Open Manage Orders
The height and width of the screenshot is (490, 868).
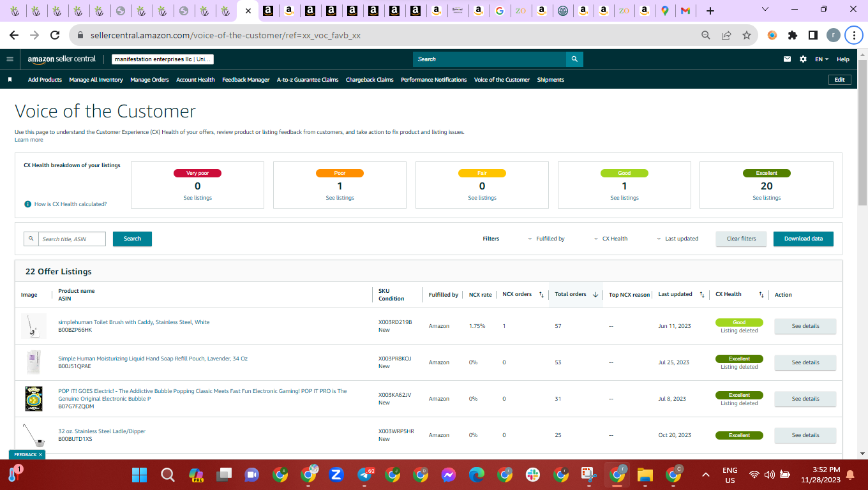(149, 80)
